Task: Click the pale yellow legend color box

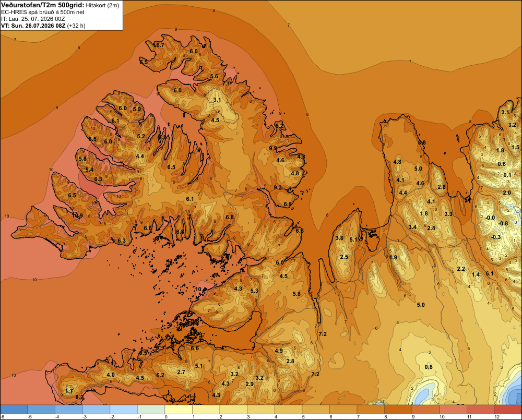Action: (x=179, y=410)
